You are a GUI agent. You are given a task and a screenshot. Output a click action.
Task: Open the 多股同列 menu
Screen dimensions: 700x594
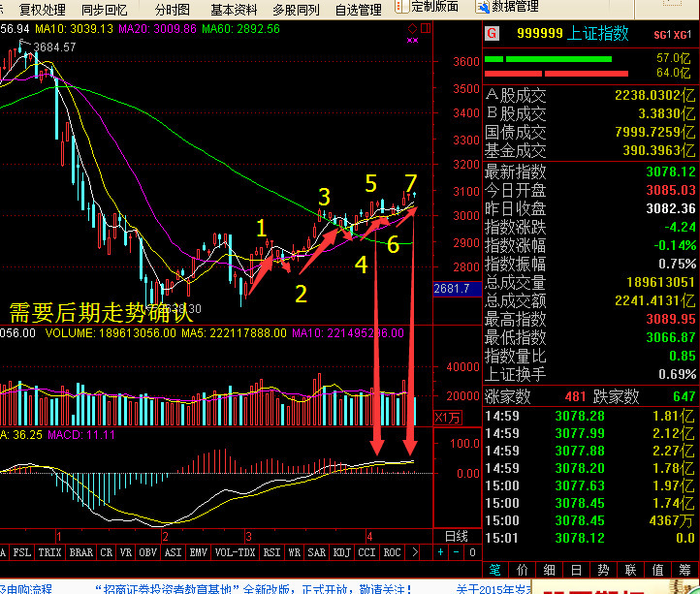pyautogui.click(x=296, y=10)
